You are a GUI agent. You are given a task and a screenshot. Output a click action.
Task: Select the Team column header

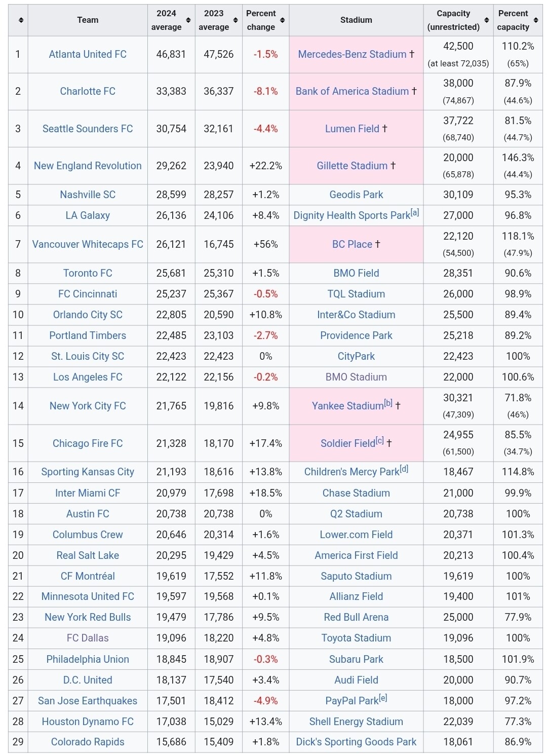[x=88, y=20]
